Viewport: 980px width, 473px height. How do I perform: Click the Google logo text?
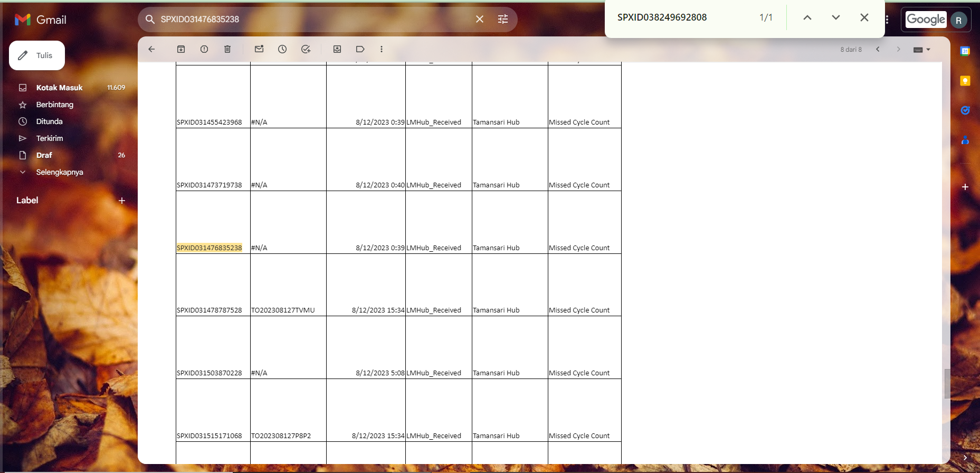pos(926,20)
